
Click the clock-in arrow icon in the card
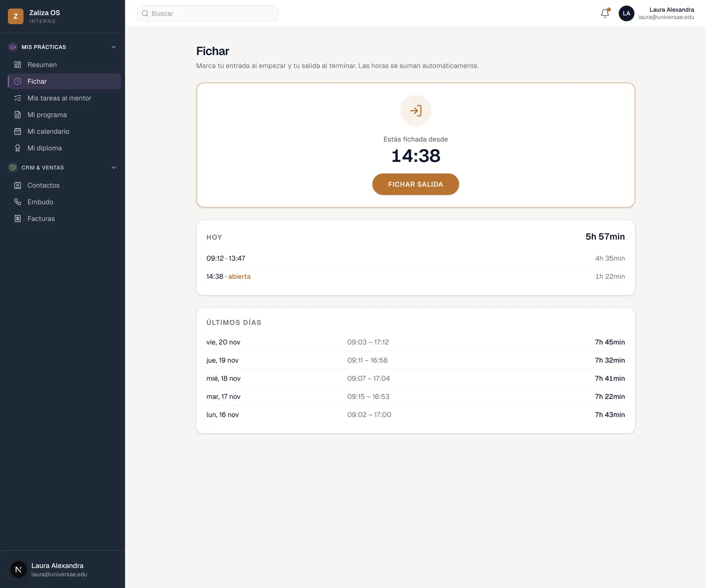tap(416, 111)
